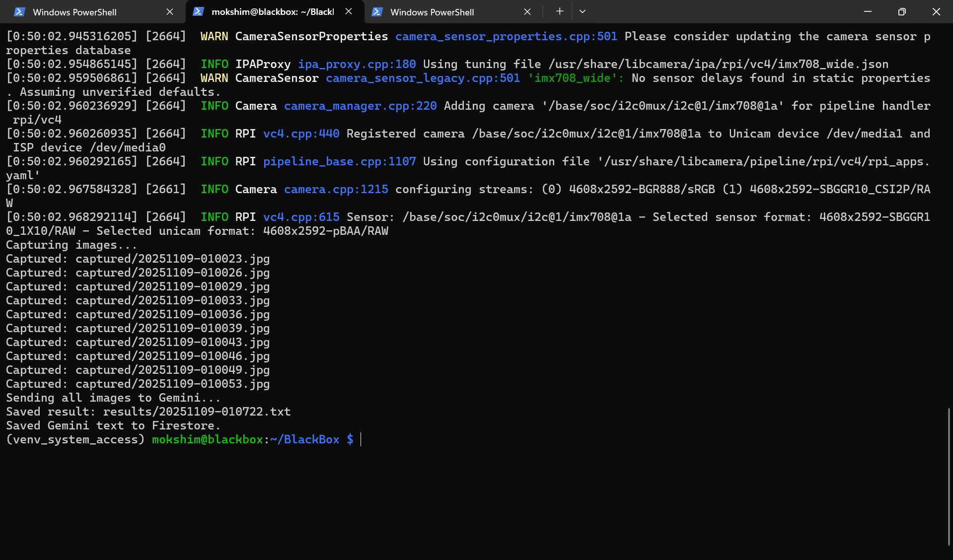Click captured/20251109-010039.jpg file name
The width and height of the screenshot is (953, 560).
coord(172,328)
